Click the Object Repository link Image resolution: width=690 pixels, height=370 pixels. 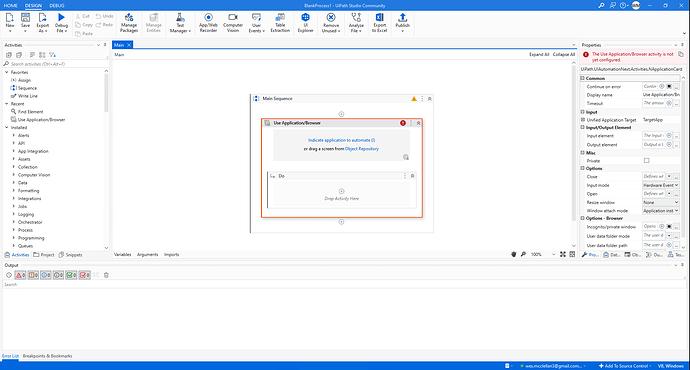(x=362, y=149)
